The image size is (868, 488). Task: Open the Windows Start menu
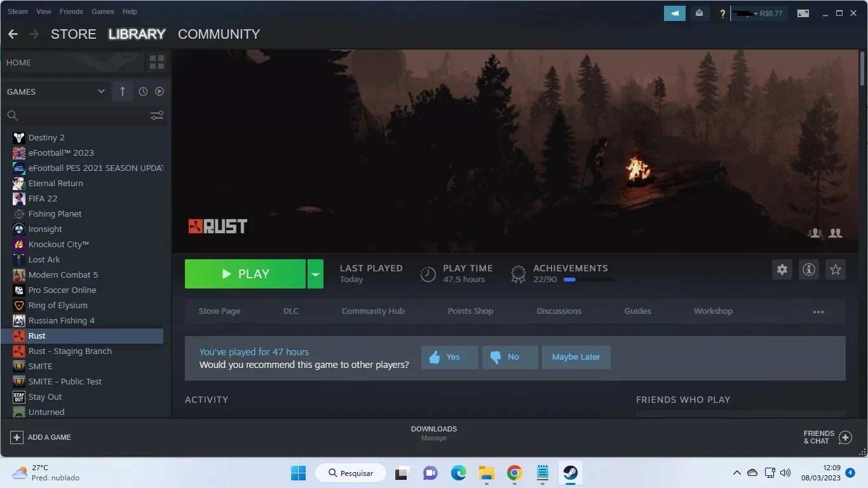pos(298,473)
